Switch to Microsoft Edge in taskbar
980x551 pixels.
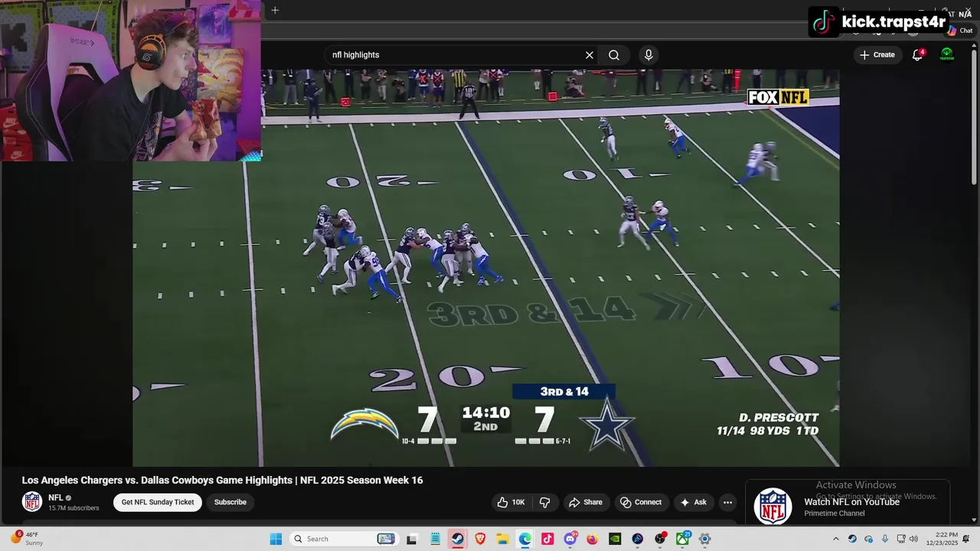click(x=524, y=539)
